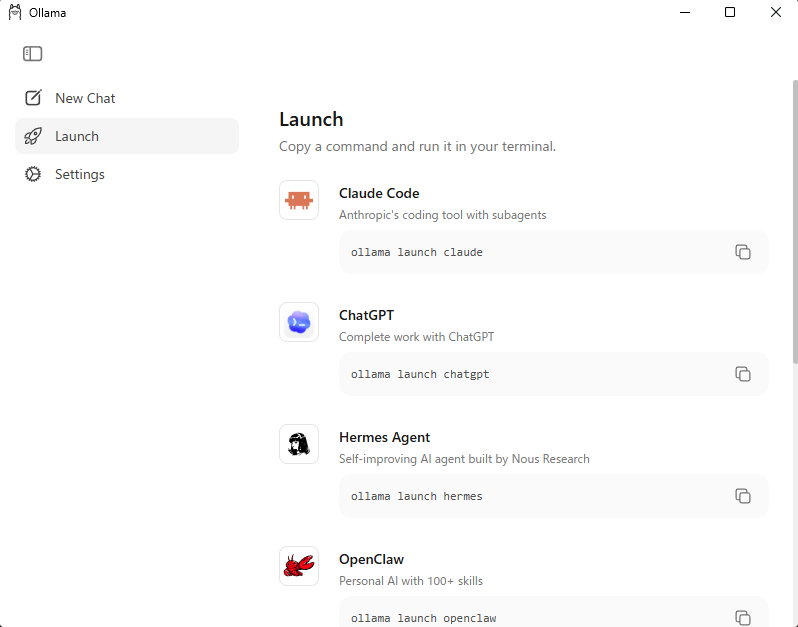Click 'Copy a command and run it' subtitle
798x627 pixels.
(x=417, y=147)
